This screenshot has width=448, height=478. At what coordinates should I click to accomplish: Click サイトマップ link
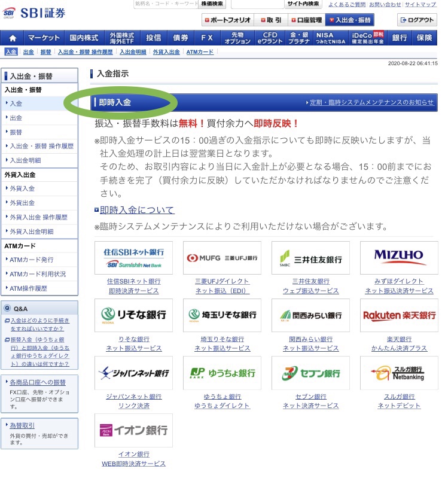click(420, 5)
